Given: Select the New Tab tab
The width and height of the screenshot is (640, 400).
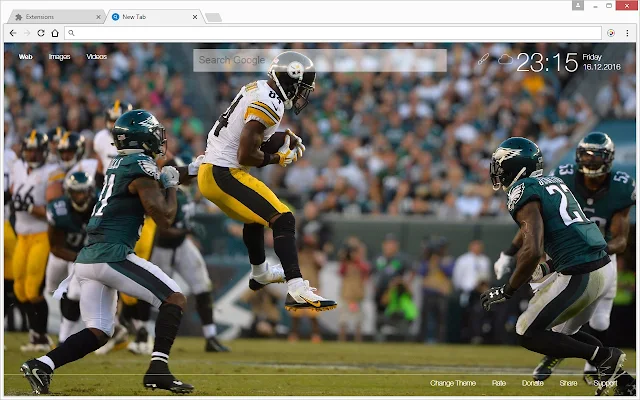Looking at the screenshot, I should tap(155, 17).
